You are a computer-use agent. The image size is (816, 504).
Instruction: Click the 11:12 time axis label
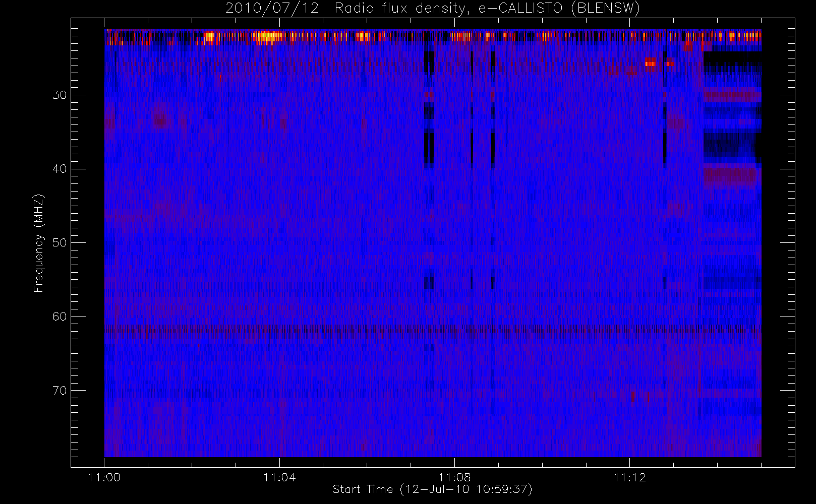(630, 477)
